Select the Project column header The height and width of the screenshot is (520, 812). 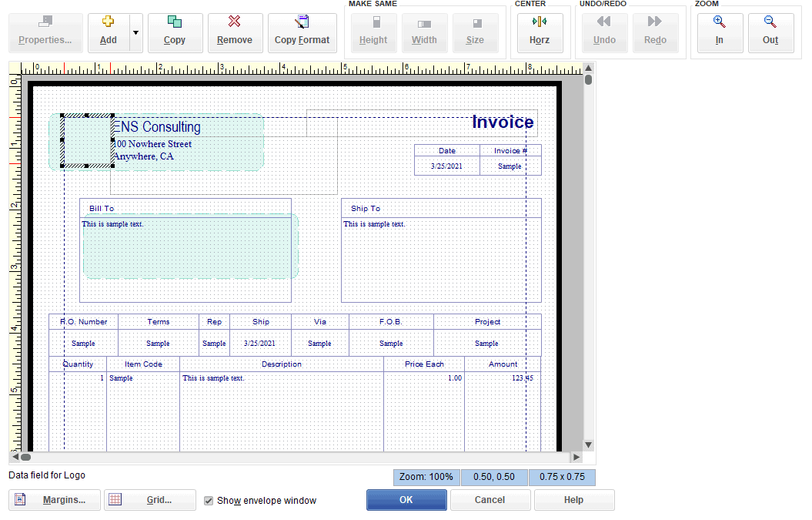488,321
